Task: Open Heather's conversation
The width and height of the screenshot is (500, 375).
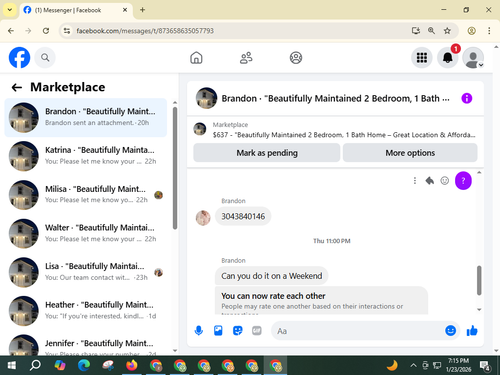Action: 86,311
